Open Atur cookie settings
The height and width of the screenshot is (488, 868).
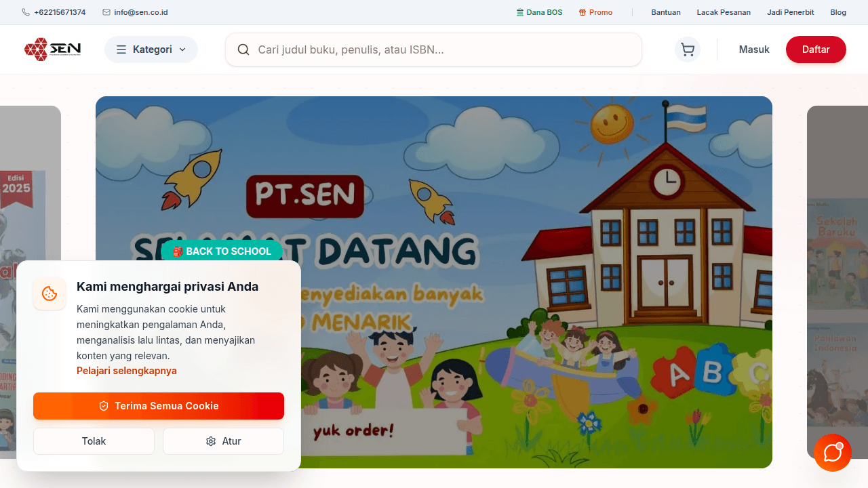[223, 441]
